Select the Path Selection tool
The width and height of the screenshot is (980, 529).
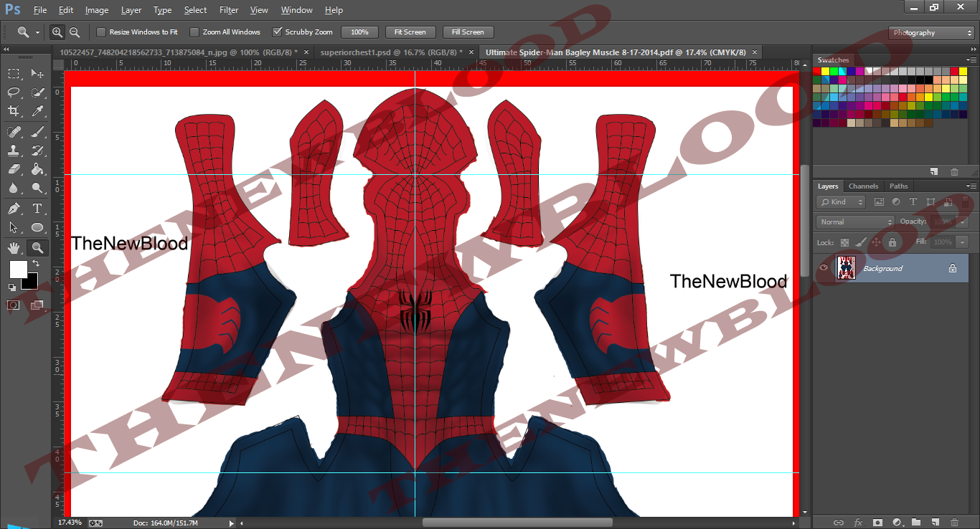click(x=14, y=227)
